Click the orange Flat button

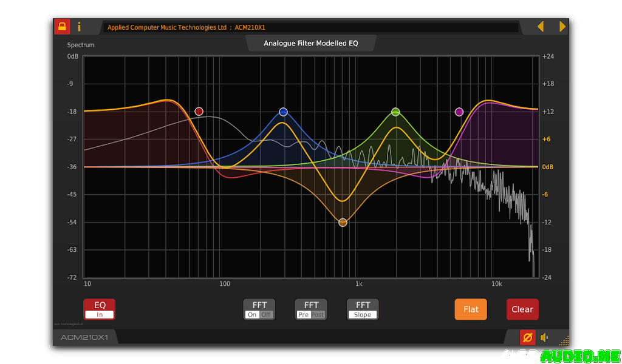click(471, 309)
